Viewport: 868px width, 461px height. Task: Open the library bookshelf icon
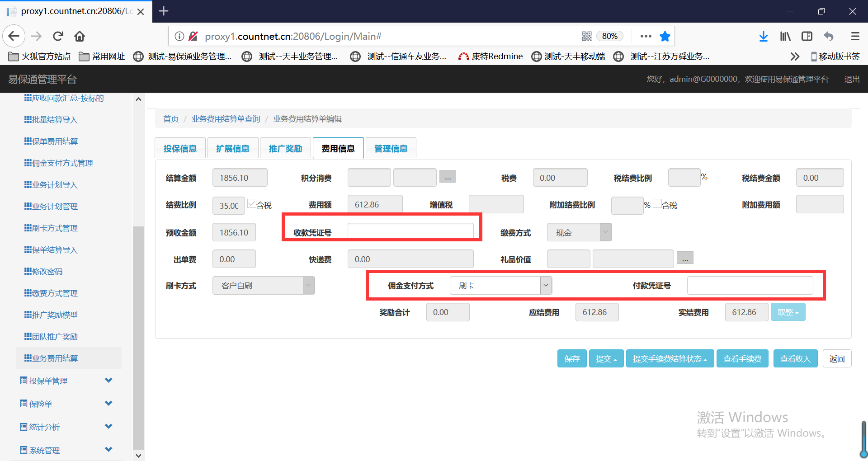click(x=785, y=36)
